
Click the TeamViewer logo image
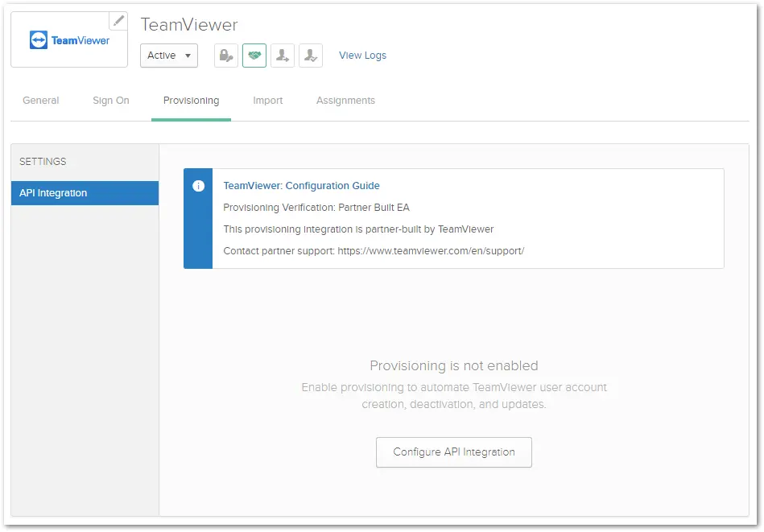pyautogui.click(x=70, y=40)
